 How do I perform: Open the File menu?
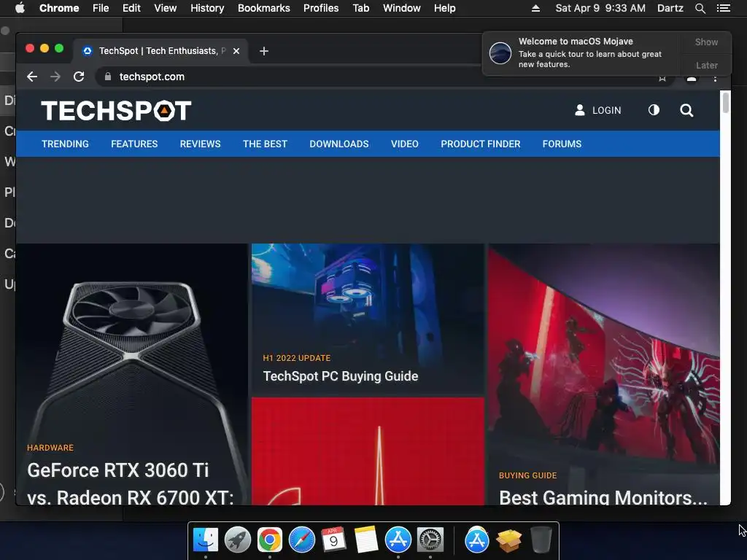pos(101,8)
